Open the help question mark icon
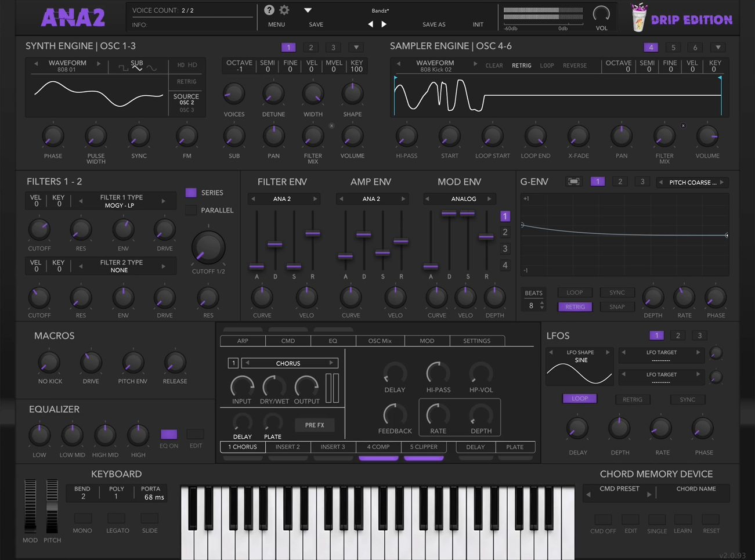Viewport: 755px width, 560px height. pos(269,10)
